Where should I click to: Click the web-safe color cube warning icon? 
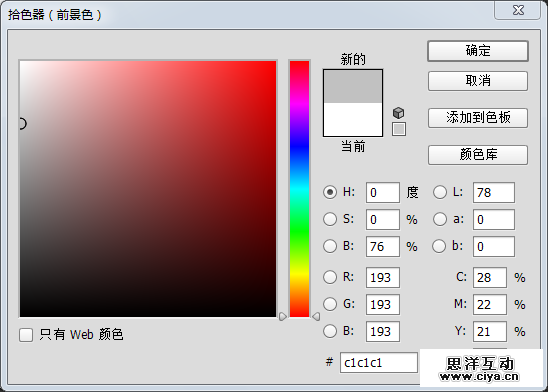click(x=398, y=113)
